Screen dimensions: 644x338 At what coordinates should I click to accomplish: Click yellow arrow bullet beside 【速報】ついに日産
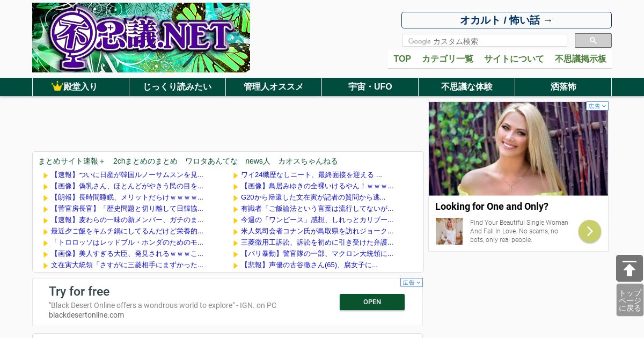tap(46, 175)
